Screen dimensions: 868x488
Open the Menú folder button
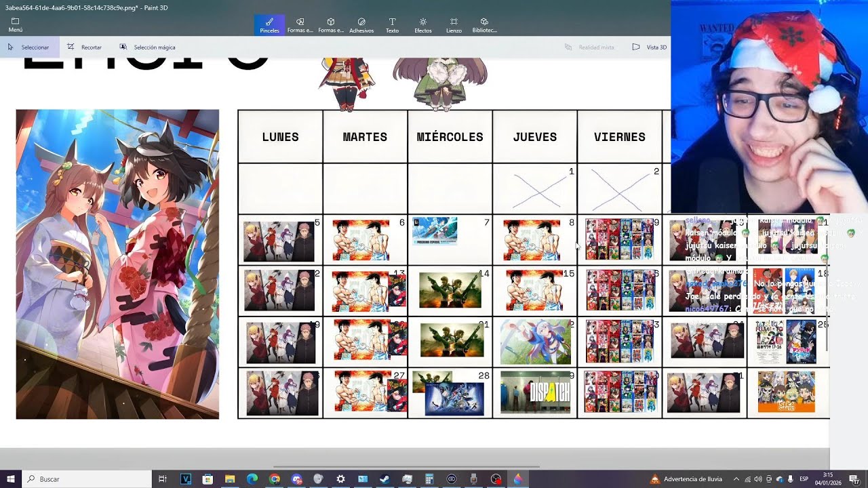(x=15, y=25)
